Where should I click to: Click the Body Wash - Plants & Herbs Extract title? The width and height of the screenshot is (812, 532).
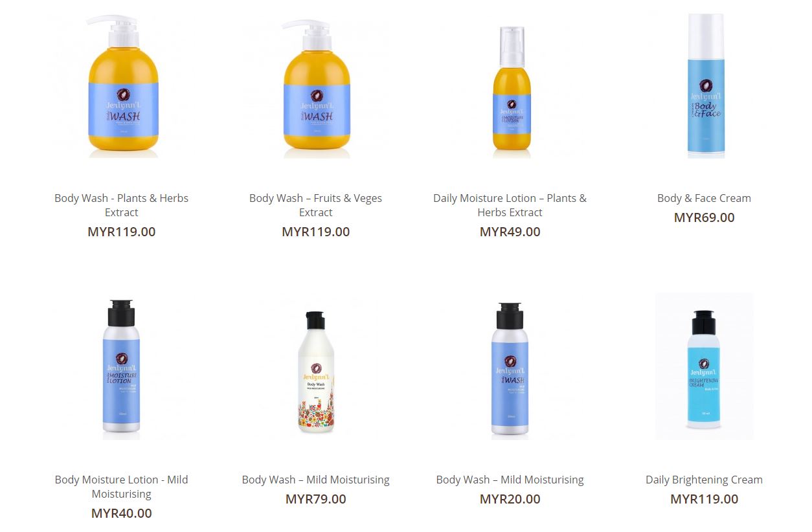(x=122, y=205)
